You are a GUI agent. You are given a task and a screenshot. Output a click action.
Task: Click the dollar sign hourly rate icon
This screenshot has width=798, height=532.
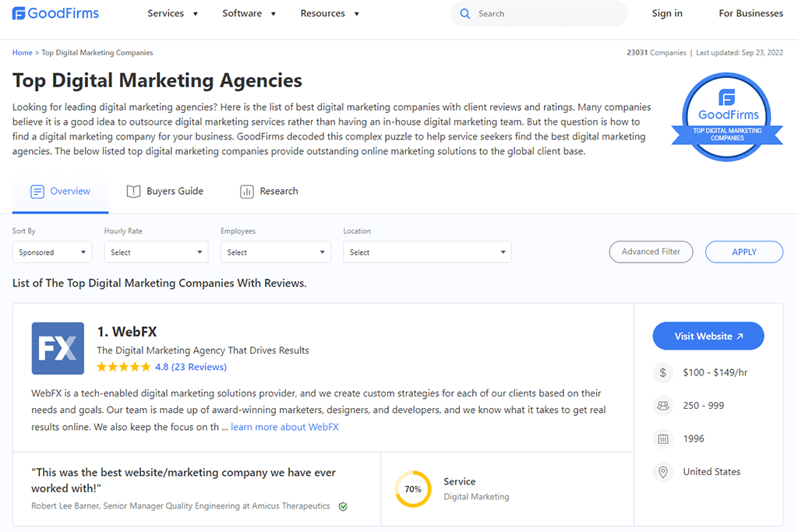coord(662,372)
